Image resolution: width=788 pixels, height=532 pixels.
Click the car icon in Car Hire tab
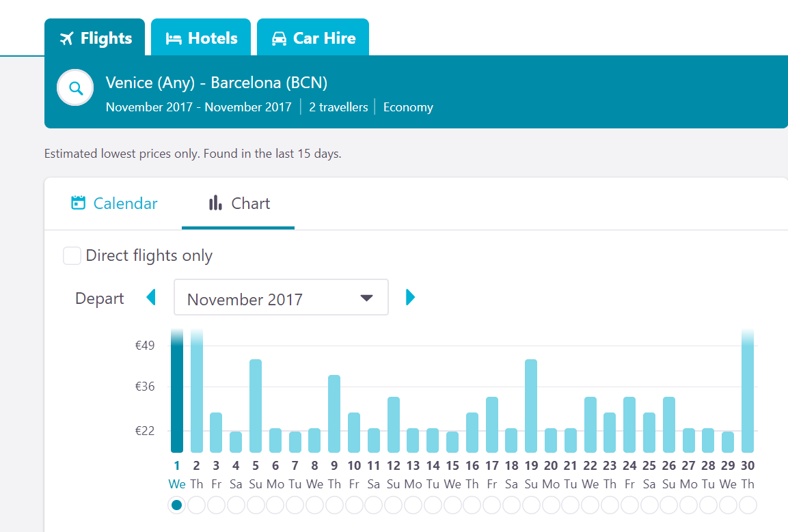279,38
